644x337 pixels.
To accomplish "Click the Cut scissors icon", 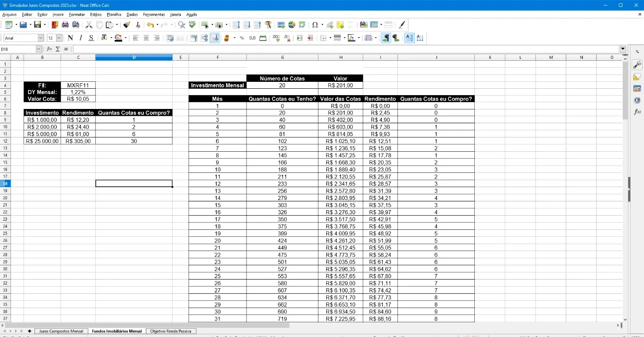I will (x=89, y=25).
